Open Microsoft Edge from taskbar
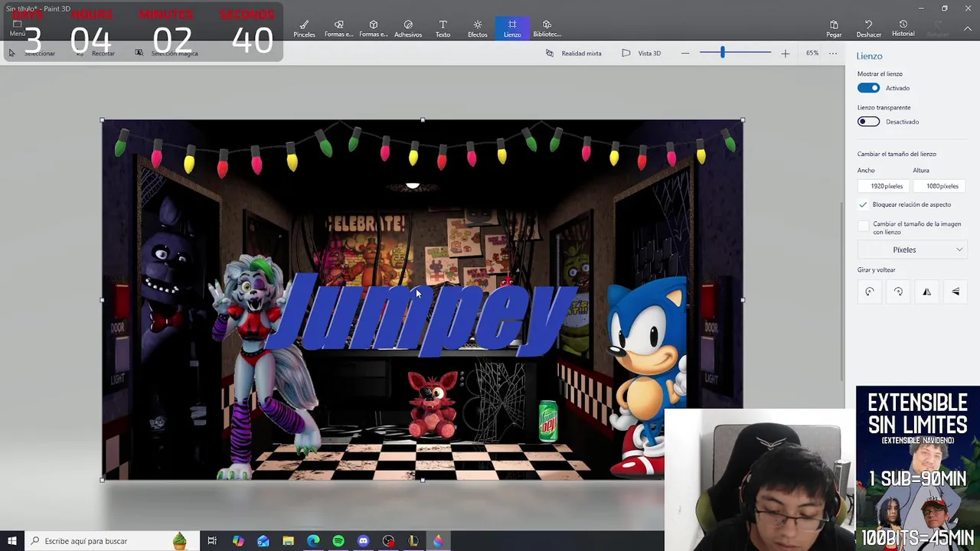 pyautogui.click(x=313, y=541)
